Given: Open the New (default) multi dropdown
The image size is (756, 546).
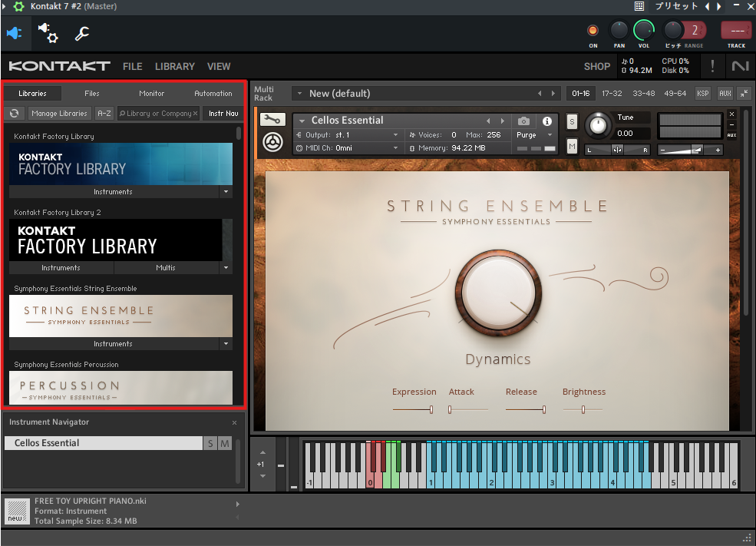Looking at the screenshot, I should (299, 94).
